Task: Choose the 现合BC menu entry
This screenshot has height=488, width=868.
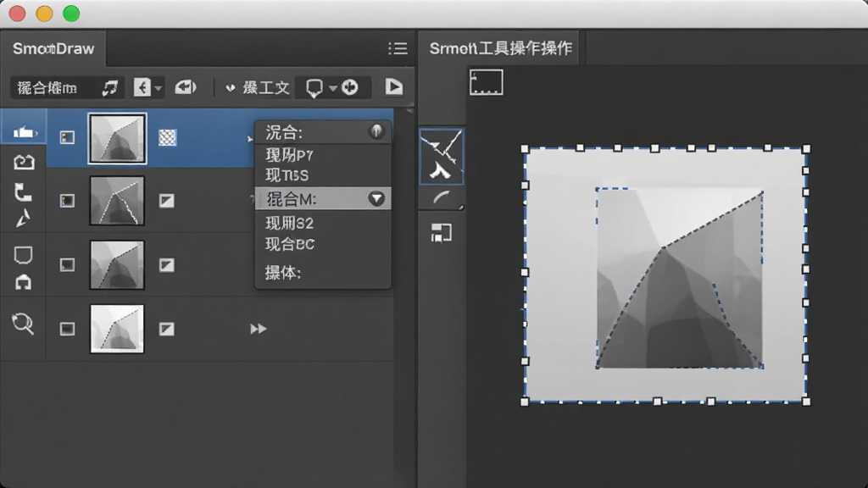Action: (290, 244)
